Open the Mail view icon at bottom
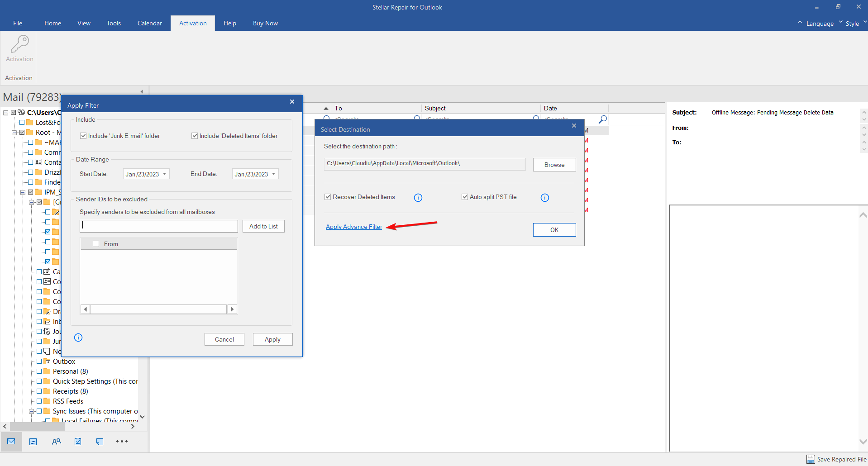 (11, 442)
